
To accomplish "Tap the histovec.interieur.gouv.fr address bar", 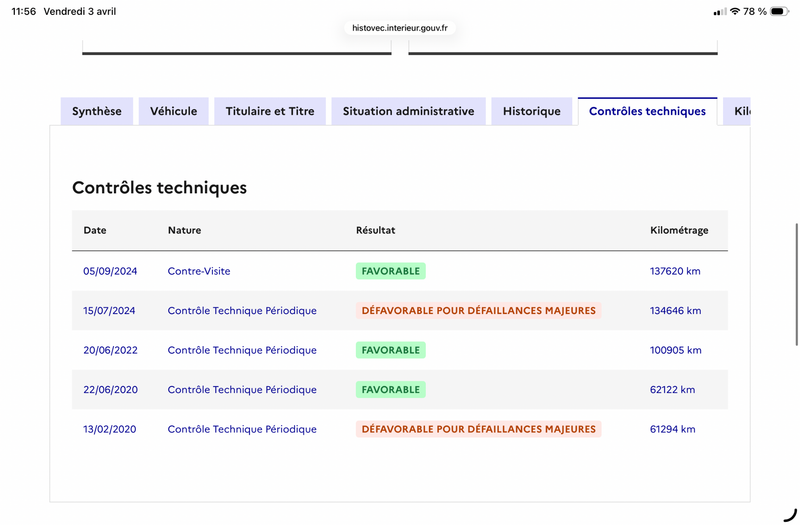I will pos(400,28).
